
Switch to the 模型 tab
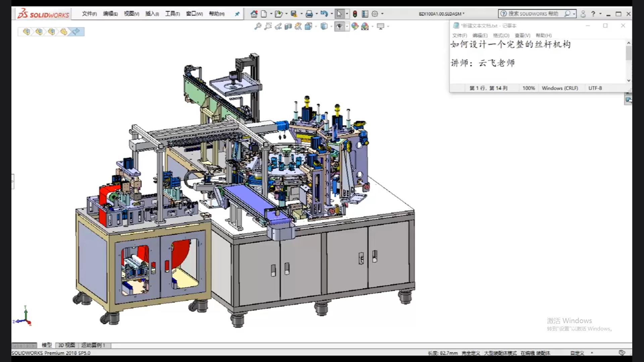pos(47,345)
